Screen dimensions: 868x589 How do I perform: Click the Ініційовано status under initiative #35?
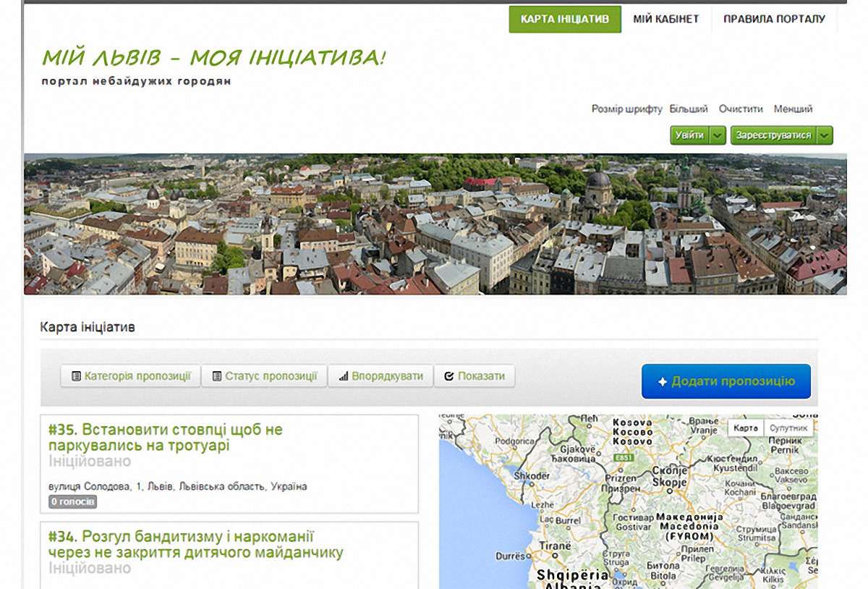point(90,462)
